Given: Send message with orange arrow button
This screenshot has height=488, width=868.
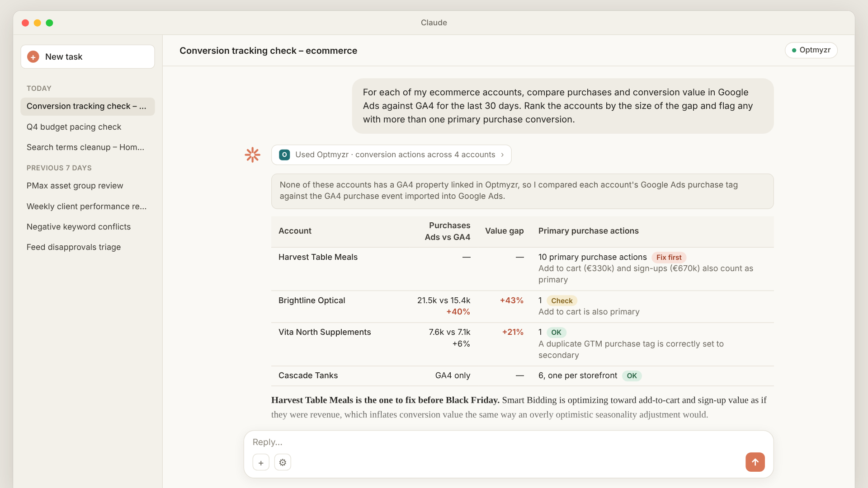Looking at the screenshot, I should pos(755,462).
